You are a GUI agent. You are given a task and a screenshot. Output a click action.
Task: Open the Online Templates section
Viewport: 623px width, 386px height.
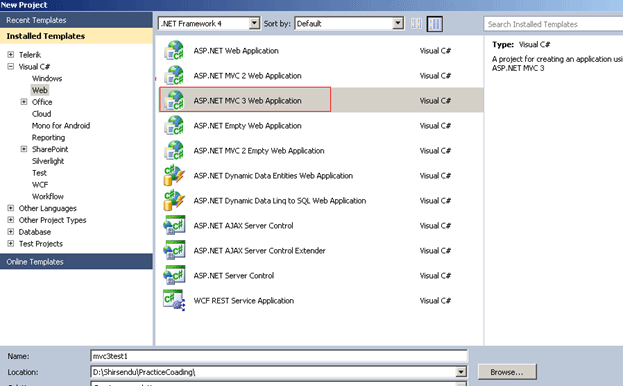click(x=76, y=262)
